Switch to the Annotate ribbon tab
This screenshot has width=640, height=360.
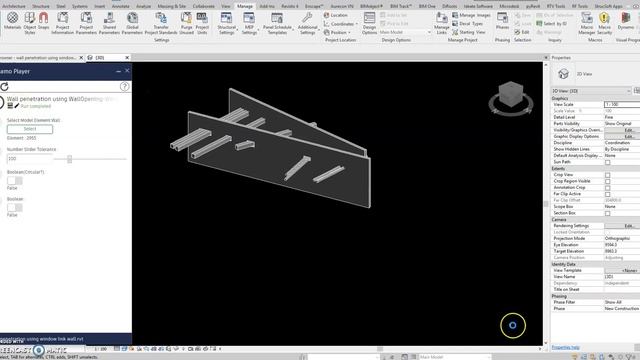pos(120,6)
